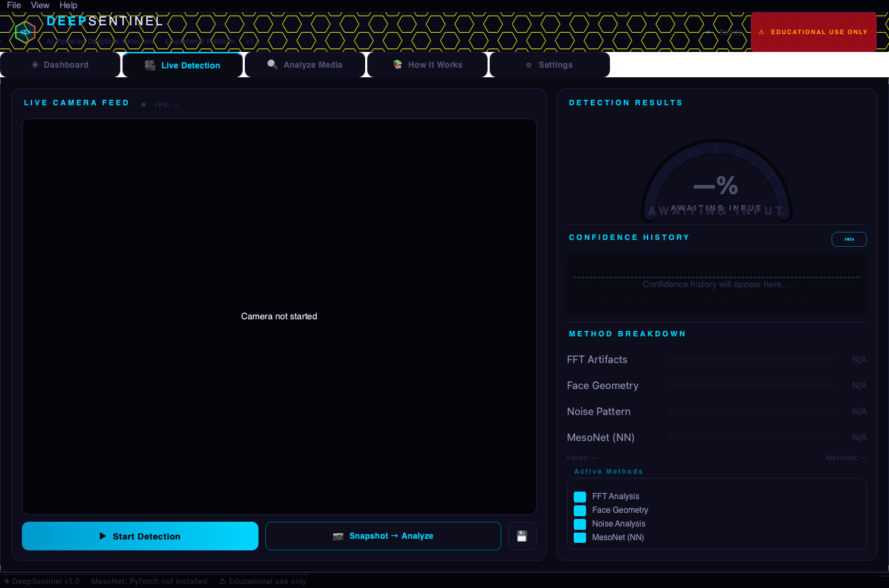889x588 pixels.
Task: Click the MesoNet (NN) breakdown progress bar
Action: click(751, 437)
